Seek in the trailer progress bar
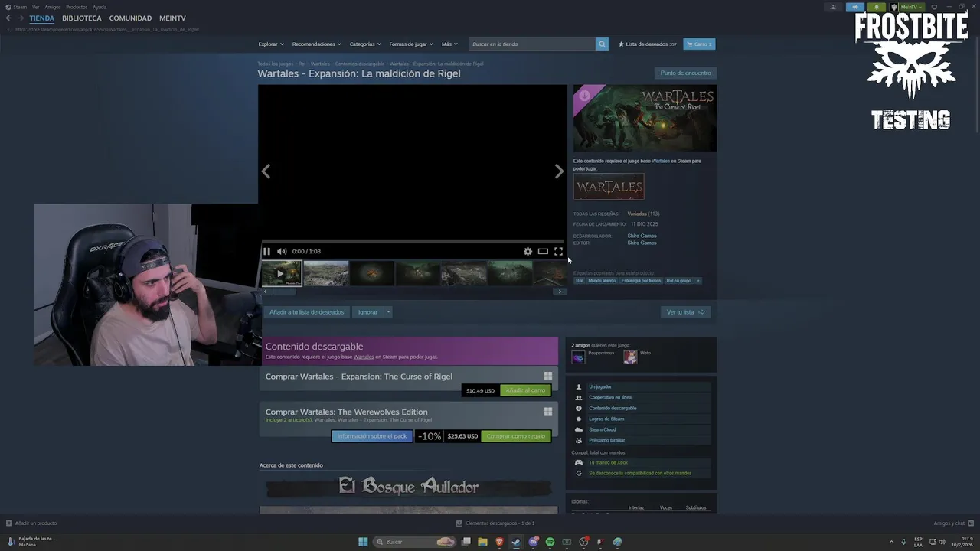This screenshot has width=980, height=551. [x=412, y=241]
